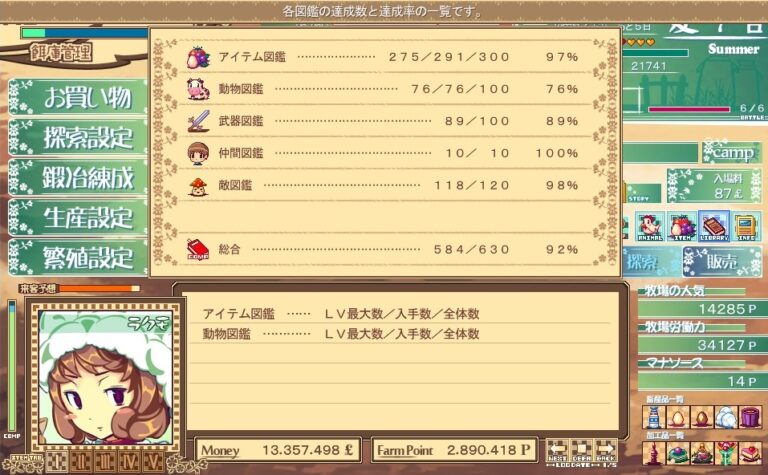Image resolution: width=768 pixels, height=475 pixels.
Task: Open the お買い物 shopping menu
Action: pyautogui.click(x=78, y=97)
